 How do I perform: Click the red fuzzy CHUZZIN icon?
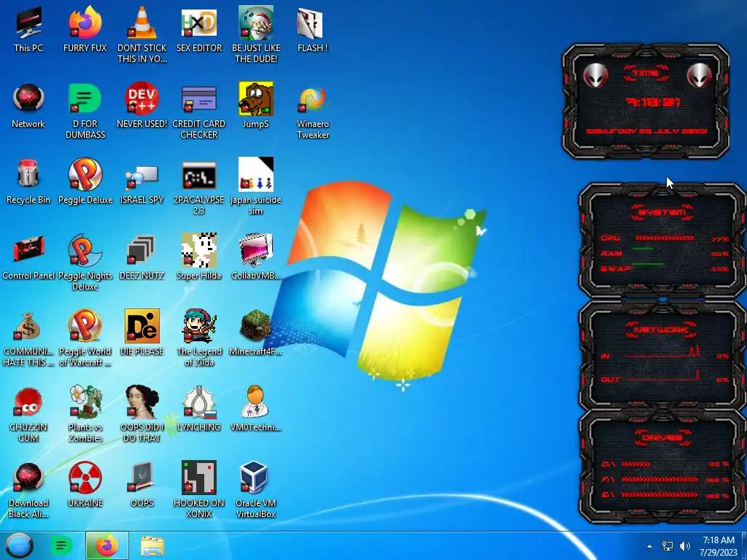(x=28, y=402)
